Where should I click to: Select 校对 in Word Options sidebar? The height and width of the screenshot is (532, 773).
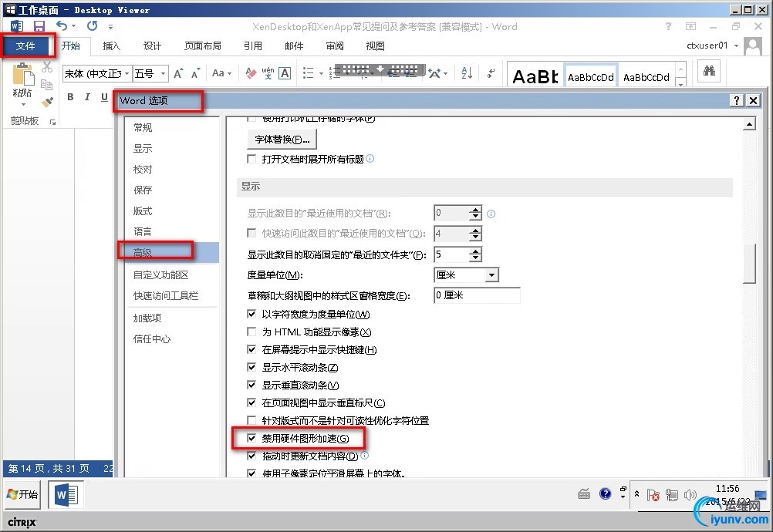(x=170, y=170)
